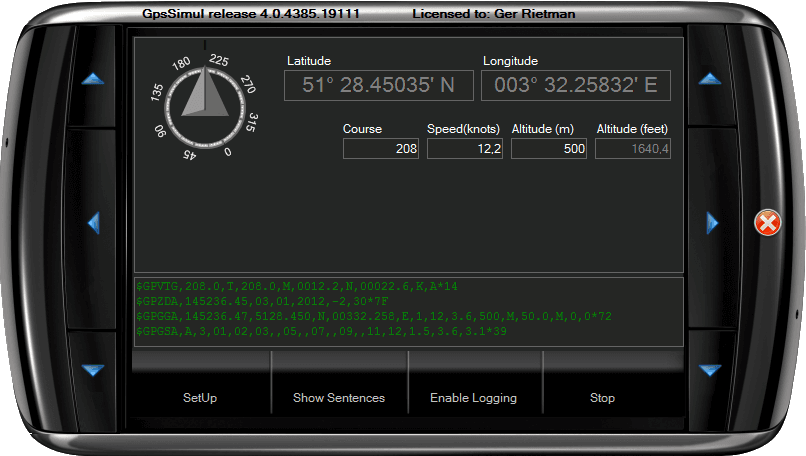
Task: Click the up arrow on the left panel
Action: coord(93,79)
